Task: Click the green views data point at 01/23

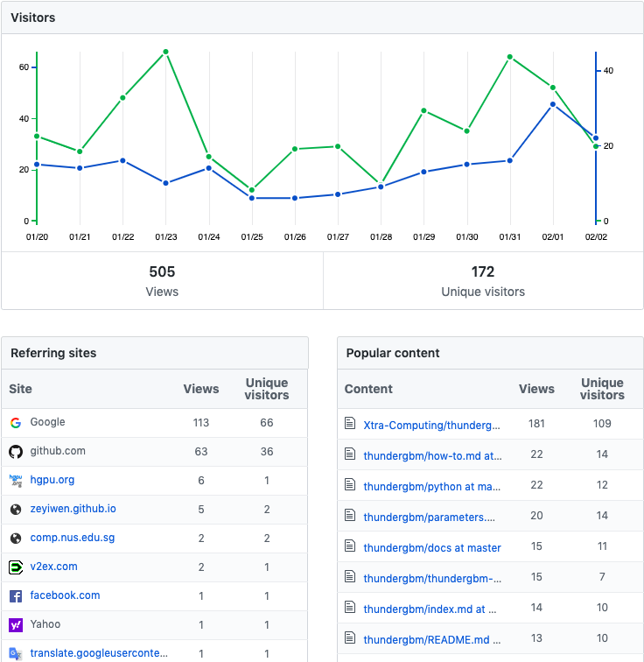Action: (165, 52)
